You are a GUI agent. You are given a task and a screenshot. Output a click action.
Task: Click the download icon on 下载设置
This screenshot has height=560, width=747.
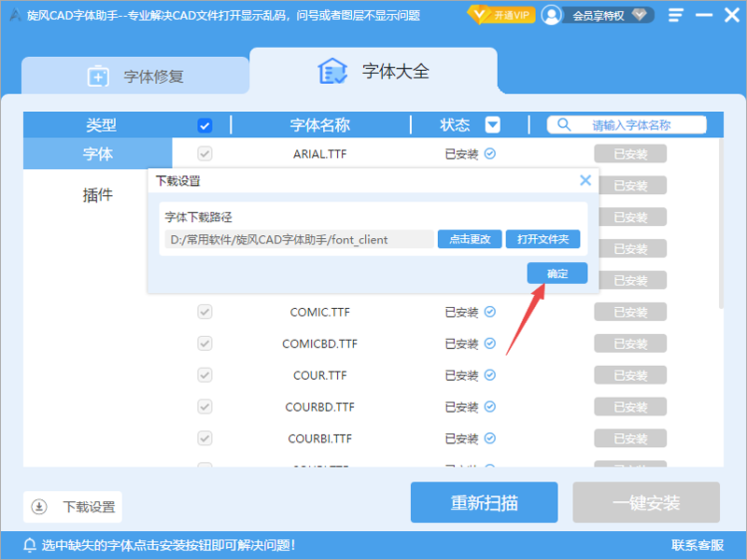39,507
